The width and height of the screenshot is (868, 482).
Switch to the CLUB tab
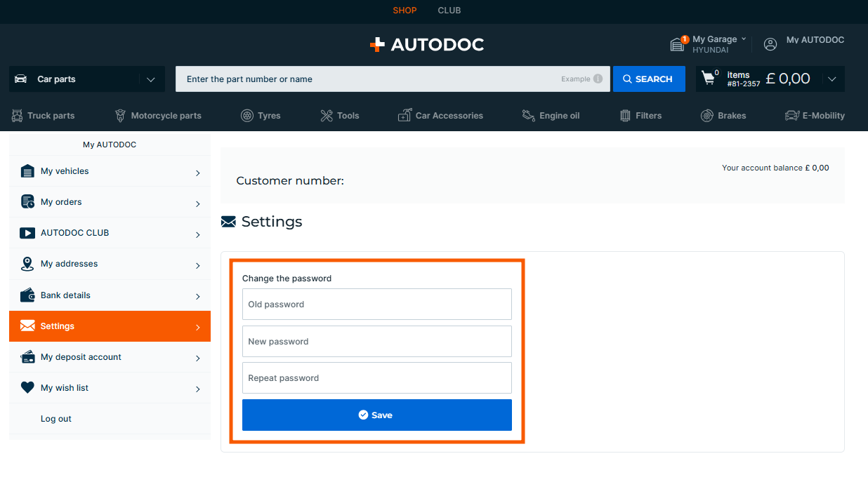pyautogui.click(x=449, y=11)
